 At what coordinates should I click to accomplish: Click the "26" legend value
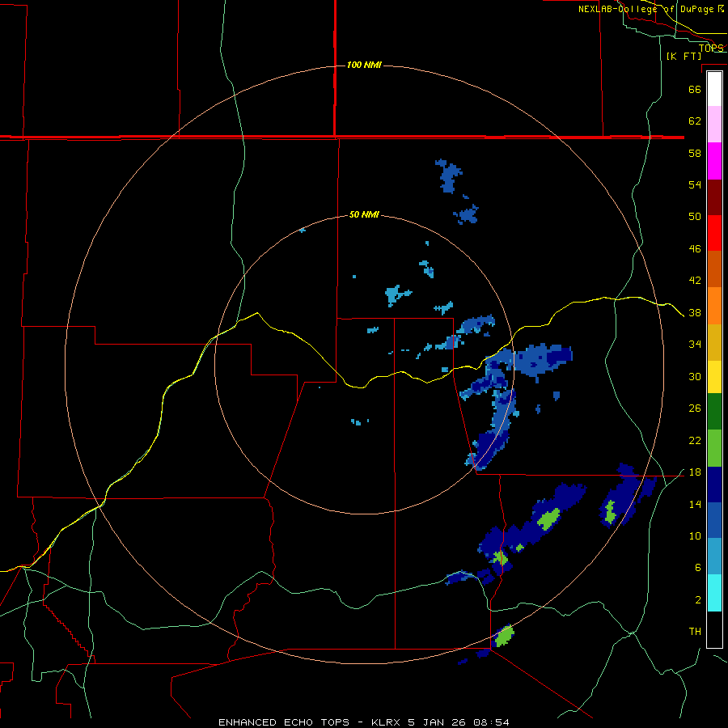coord(695,408)
